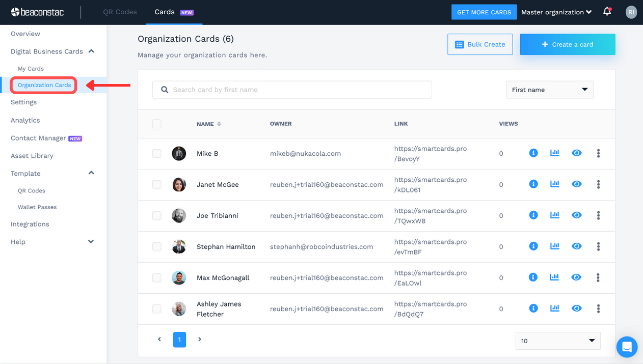
Task: Open the RI user avatar menu
Action: (631, 12)
